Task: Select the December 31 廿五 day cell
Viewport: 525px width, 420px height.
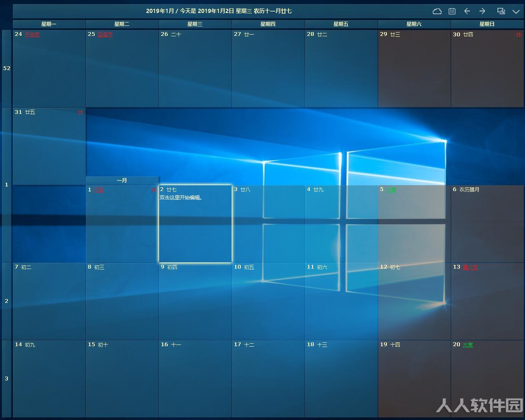Action: pyautogui.click(x=49, y=146)
